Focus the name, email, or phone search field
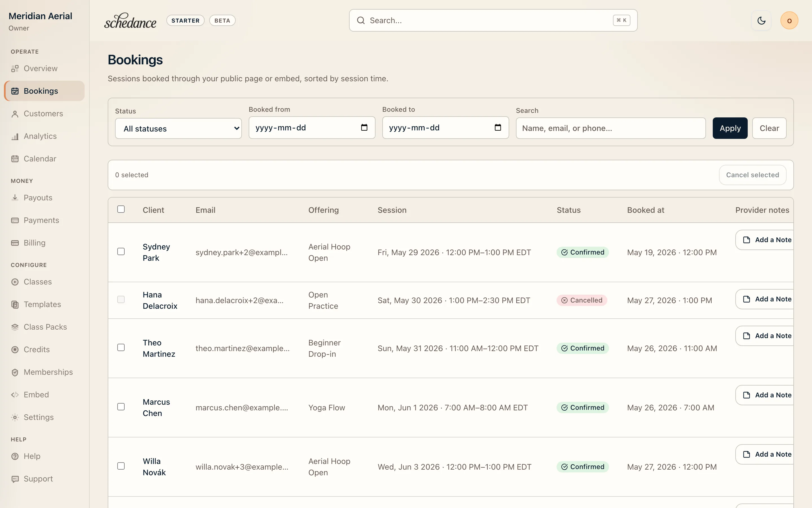Viewport: 812px width, 508px height. [611, 128]
